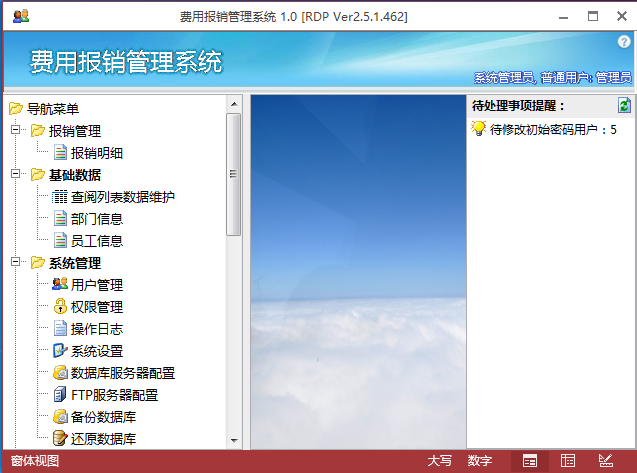Click the 报销管理 folder icon
The width and height of the screenshot is (637, 473).
pyautogui.click(x=38, y=130)
